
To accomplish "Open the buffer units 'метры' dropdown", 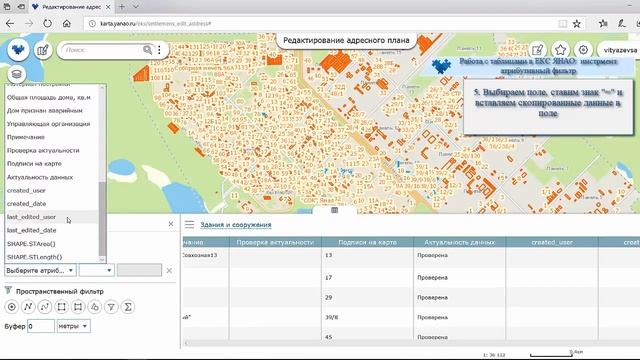I will click(x=73, y=326).
